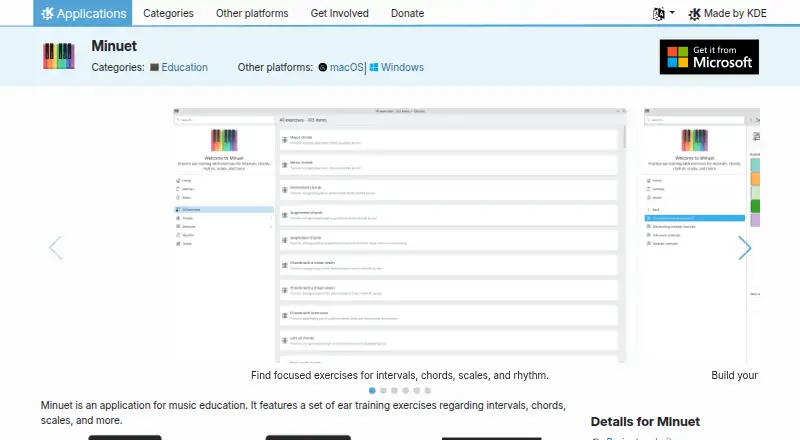Open the Windows platform link
Viewport: 800px width, 440px height.
pos(402,67)
